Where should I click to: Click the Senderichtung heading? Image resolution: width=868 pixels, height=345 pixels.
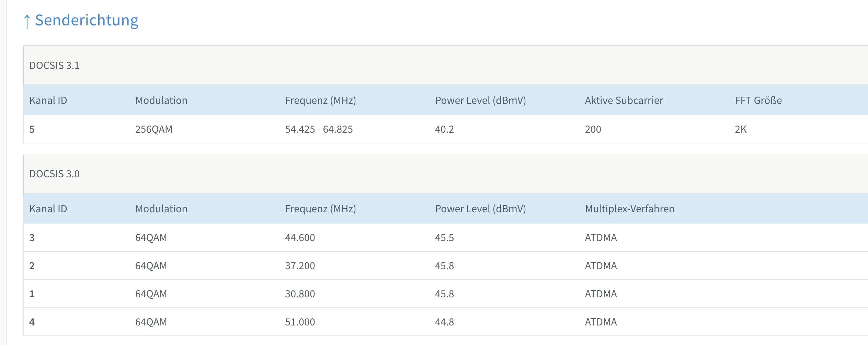(87, 21)
